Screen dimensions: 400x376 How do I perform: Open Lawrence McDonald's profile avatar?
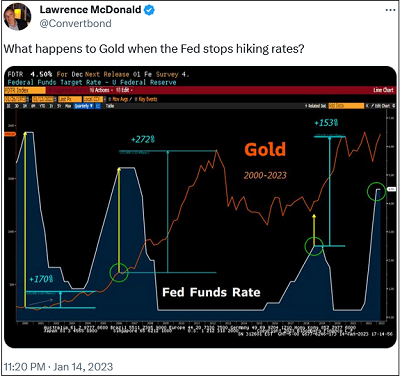17,17
